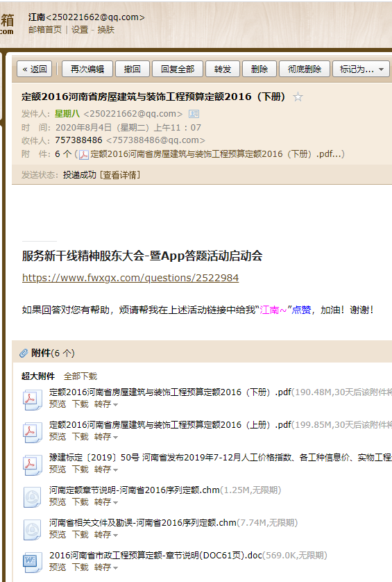Viewport: 392px width, 582px height.
Task: Open 河南定额章节说明 chm filename
Action: point(135,490)
